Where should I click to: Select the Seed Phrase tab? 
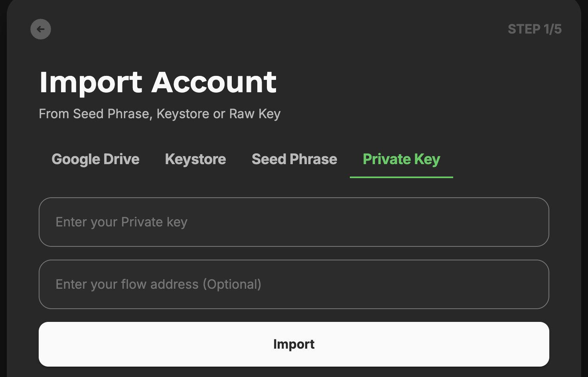click(294, 159)
